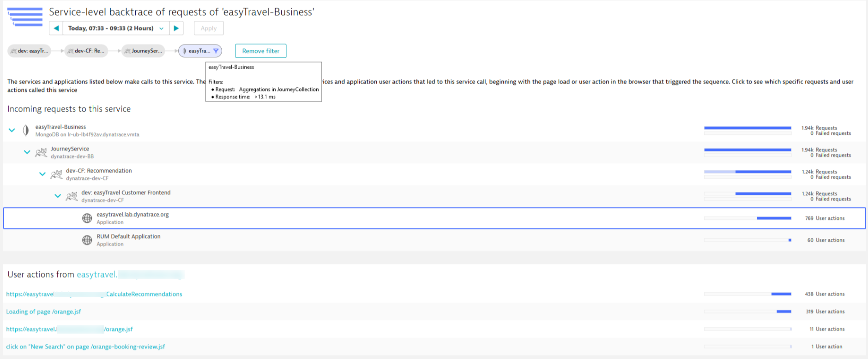Select 'JourneySer...' breadcrumb chip
Viewport: 868px width, 359px height.
[x=143, y=51]
